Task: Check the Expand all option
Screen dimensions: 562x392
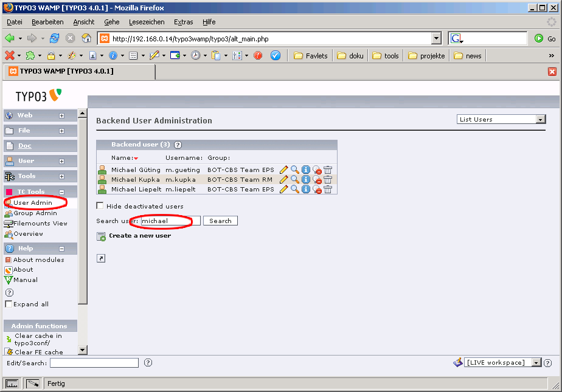Action: (x=9, y=304)
